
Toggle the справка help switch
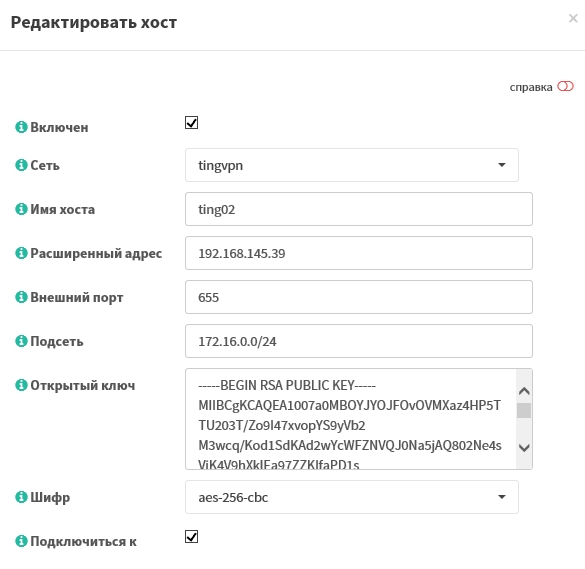[x=565, y=87]
